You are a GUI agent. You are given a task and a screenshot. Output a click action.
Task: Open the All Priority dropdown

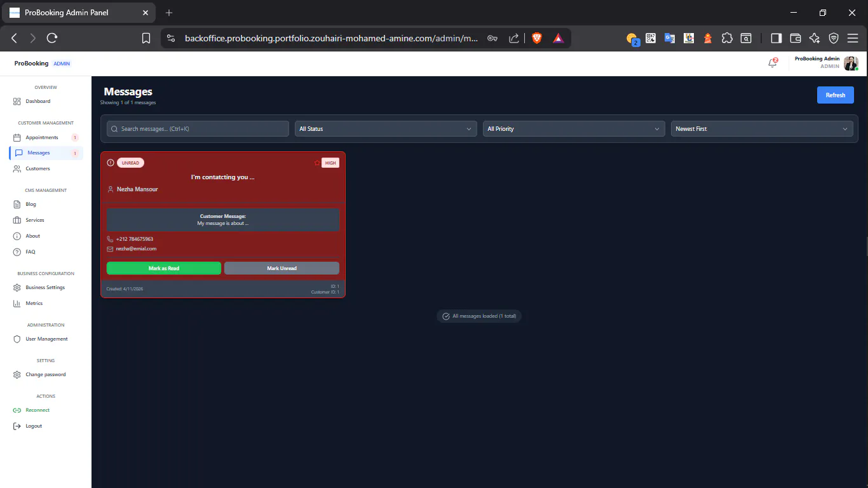coord(574,129)
